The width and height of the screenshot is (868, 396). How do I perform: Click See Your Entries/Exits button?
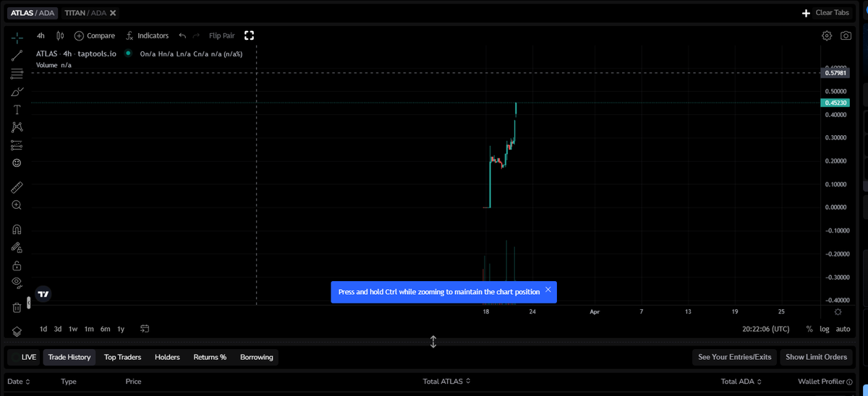(734, 357)
